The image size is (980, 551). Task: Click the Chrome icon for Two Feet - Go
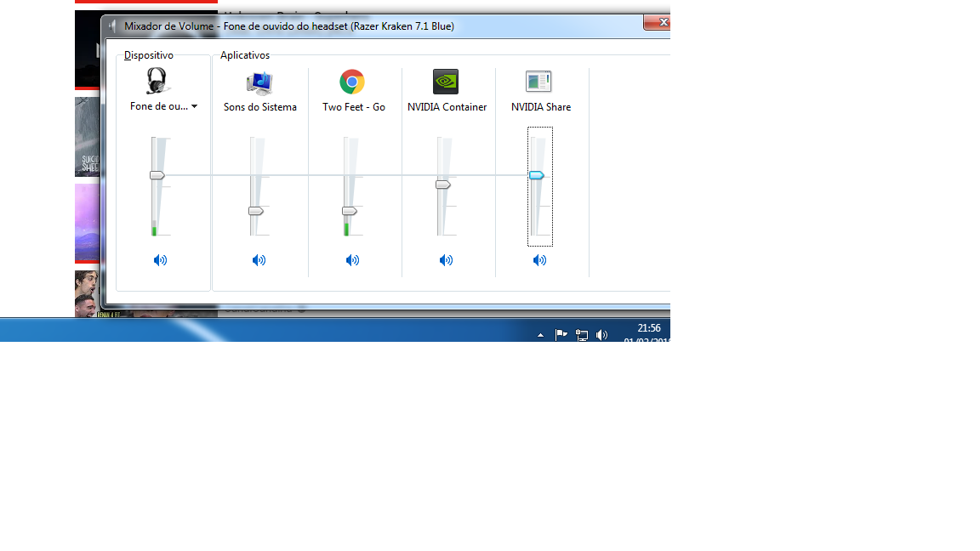click(352, 82)
